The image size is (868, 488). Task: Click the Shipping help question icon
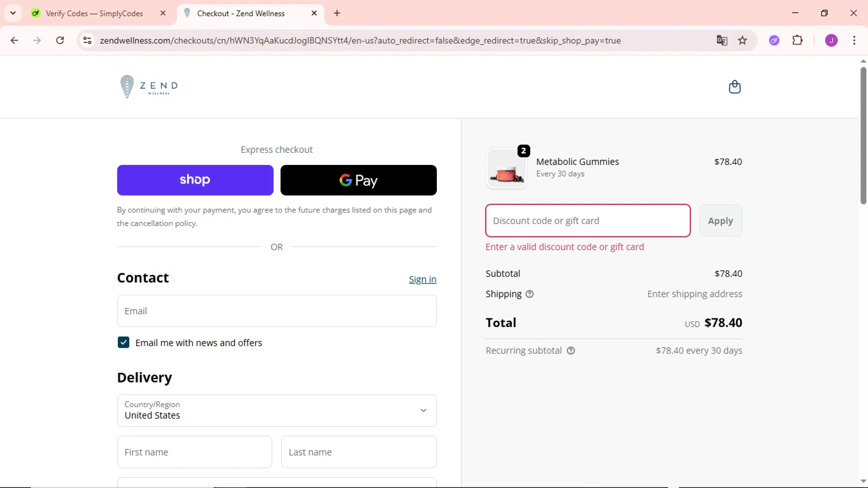coord(529,294)
